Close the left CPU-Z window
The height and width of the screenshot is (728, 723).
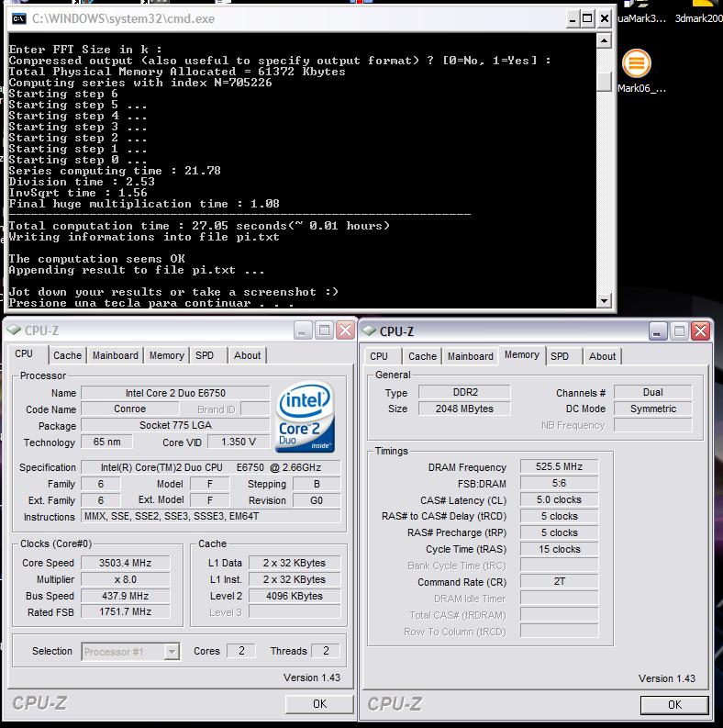pos(346,330)
